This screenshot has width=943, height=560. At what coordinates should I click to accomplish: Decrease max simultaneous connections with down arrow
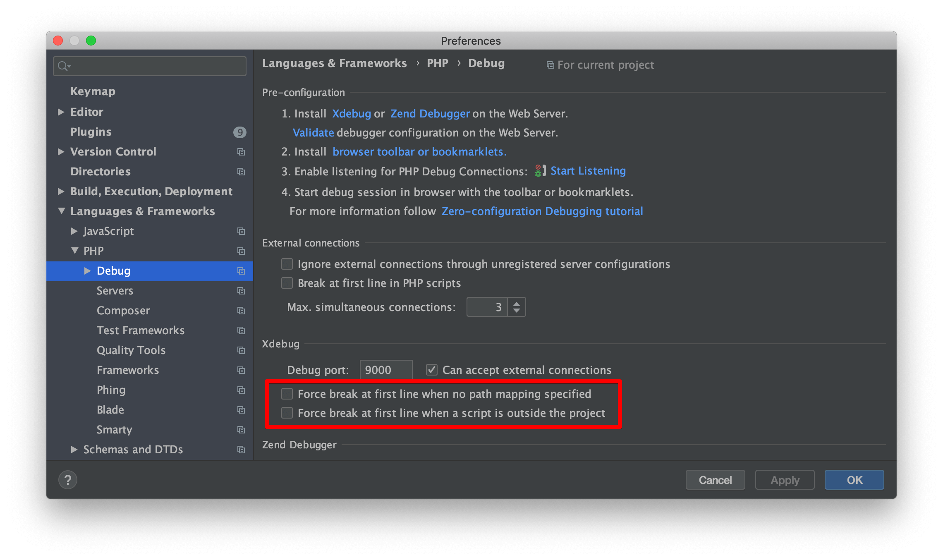517,311
